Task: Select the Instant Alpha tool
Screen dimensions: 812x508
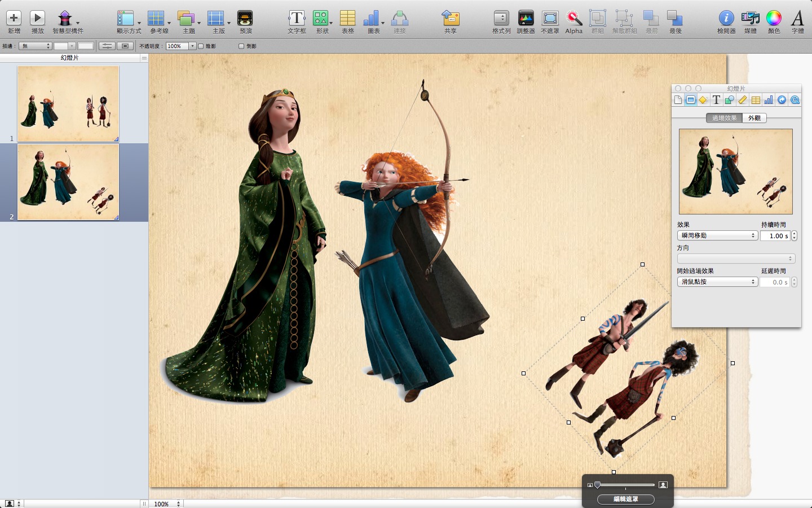Action: coord(574,18)
